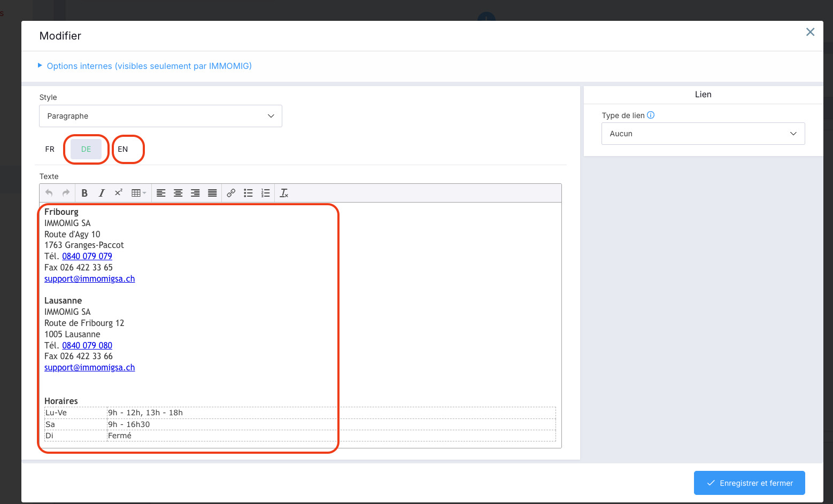Click the Di table cell
833x504 pixels.
click(x=76, y=436)
